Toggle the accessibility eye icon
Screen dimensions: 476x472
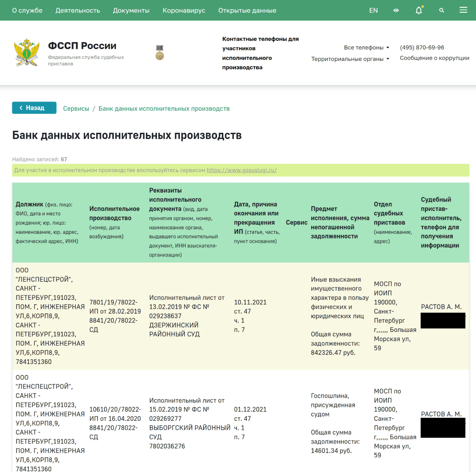click(x=396, y=11)
